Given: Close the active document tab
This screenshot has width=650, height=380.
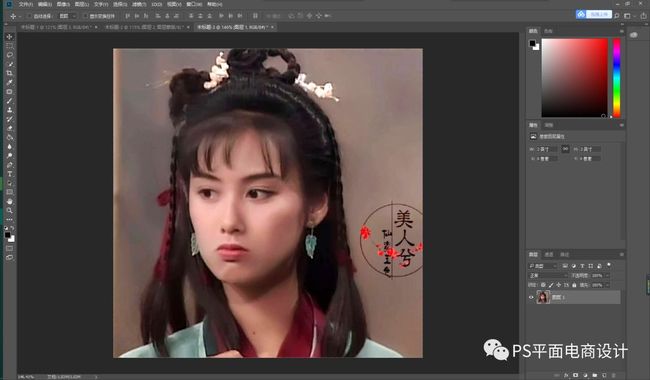Looking at the screenshot, I should [x=273, y=27].
